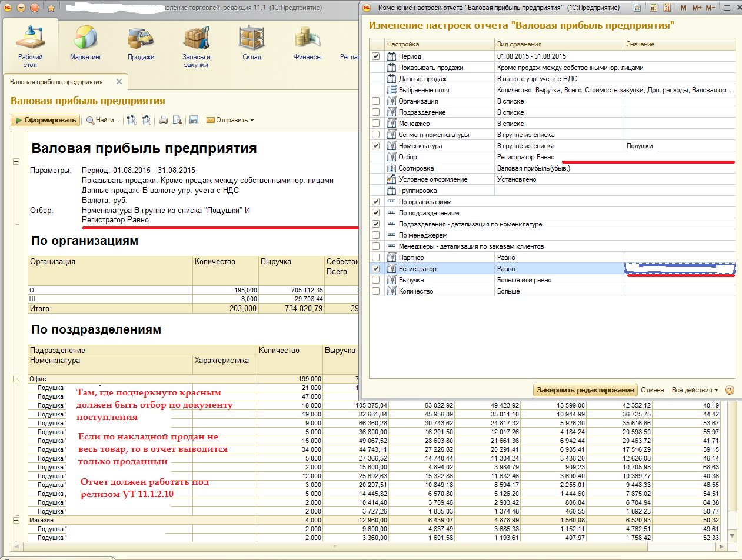Screen dimensions: 742x560
Task: Open the calculator in settings window title bar
Action: [x=653, y=8]
